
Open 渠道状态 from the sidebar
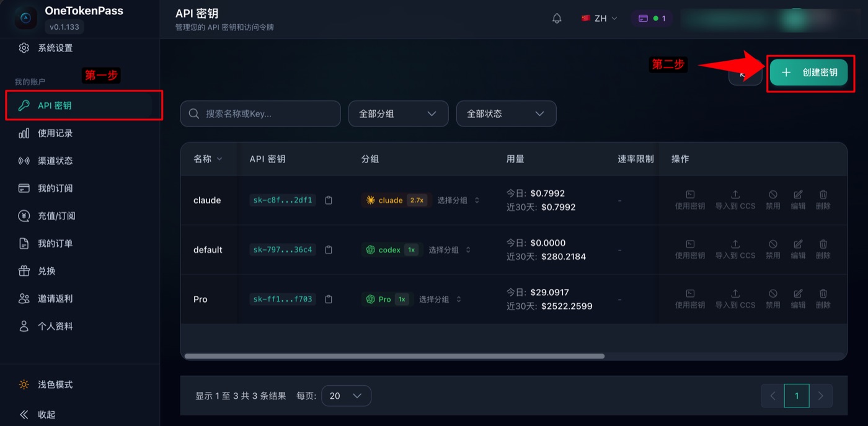79,161
